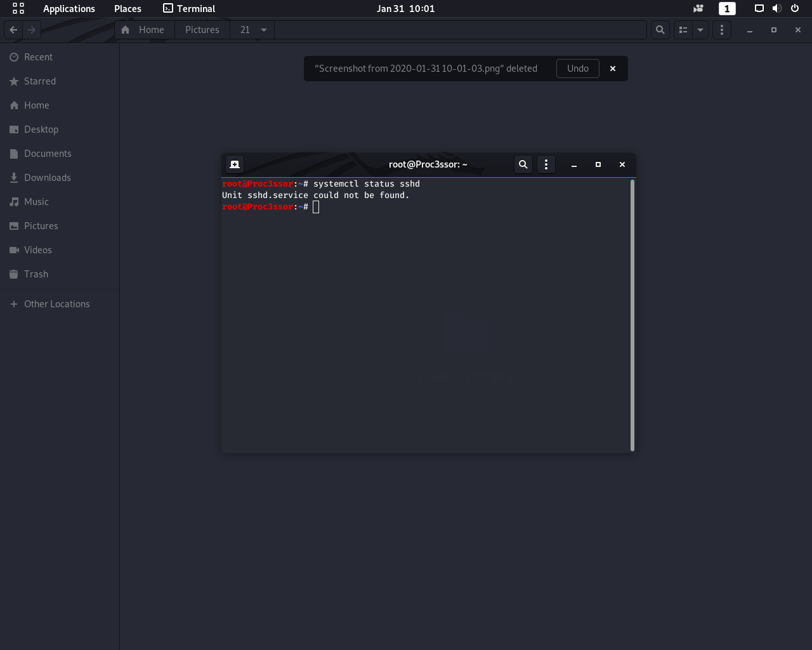Open file manager's three-dot menu

[722, 30]
